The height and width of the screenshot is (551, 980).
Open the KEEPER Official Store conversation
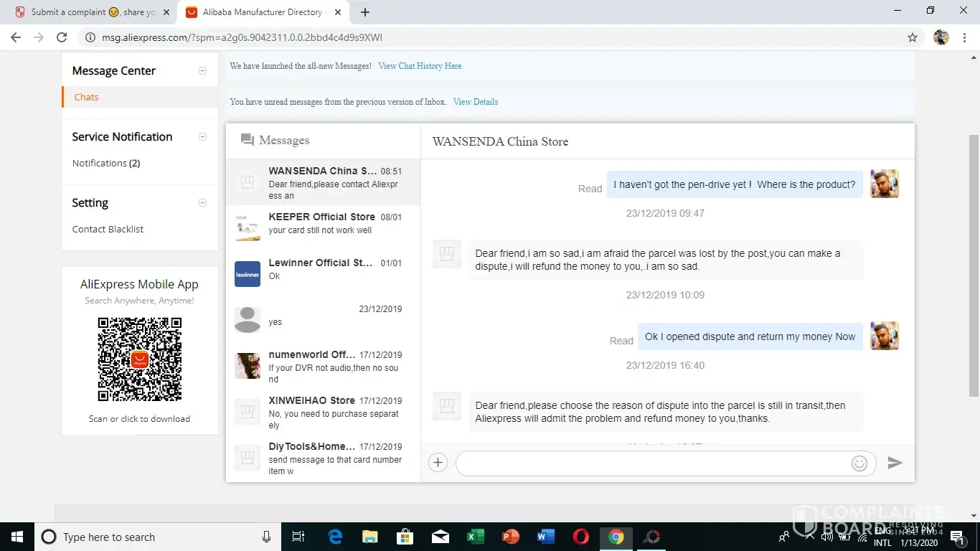pyautogui.click(x=323, y=223)
